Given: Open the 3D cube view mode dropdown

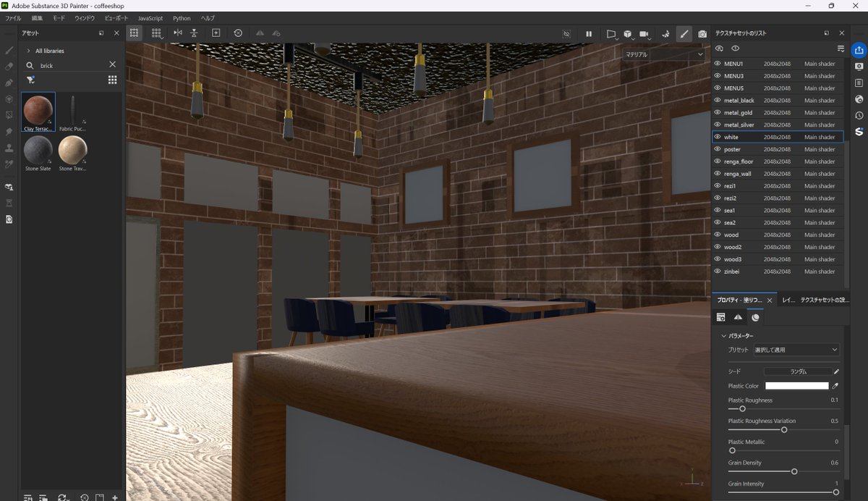Looking at the screenshot, I should pos(628,34).
